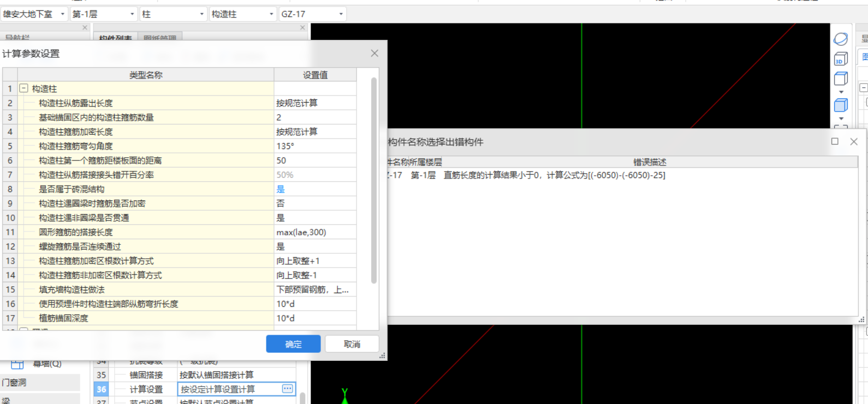Image resolution: width=868 pixels, height=404 pixels.
Task: Click the error row 直筋长度的计算结果小于0
Action: pyautogui.click(x=554, y=175)
